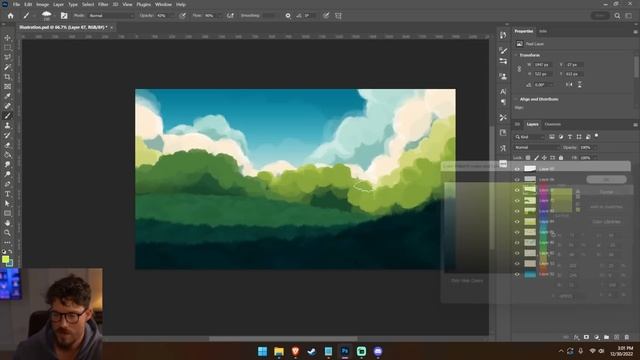Open the Window menu
The width and height of the screenshot is (640, 360).
tap(163, 4)
